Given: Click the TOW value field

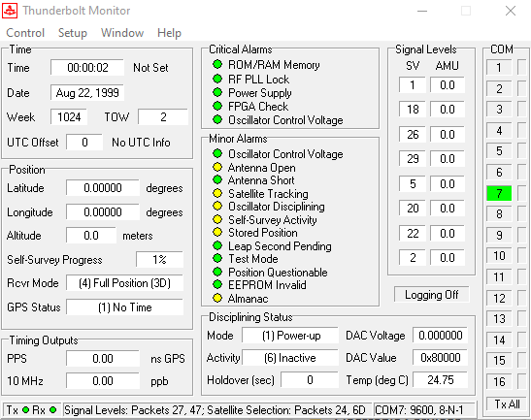Looking at the screenshot, I should tap(163, 117).
